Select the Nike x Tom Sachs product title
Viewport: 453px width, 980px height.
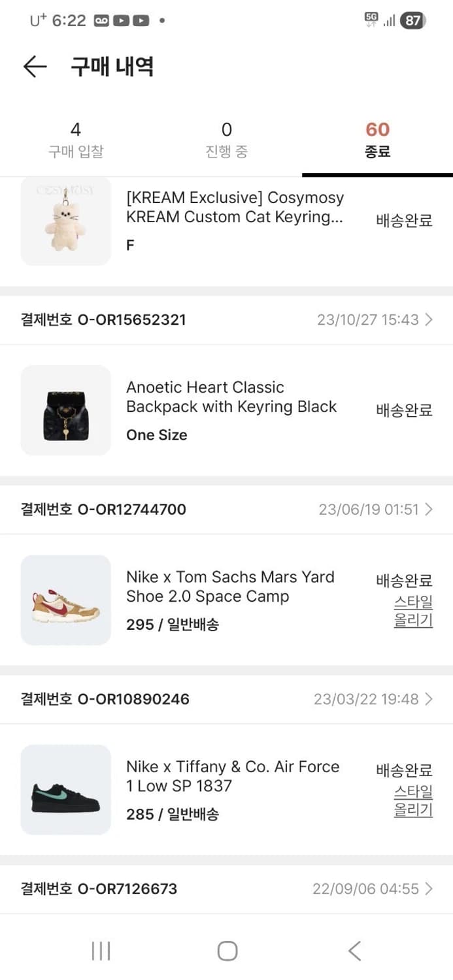(x=230, y=587)
